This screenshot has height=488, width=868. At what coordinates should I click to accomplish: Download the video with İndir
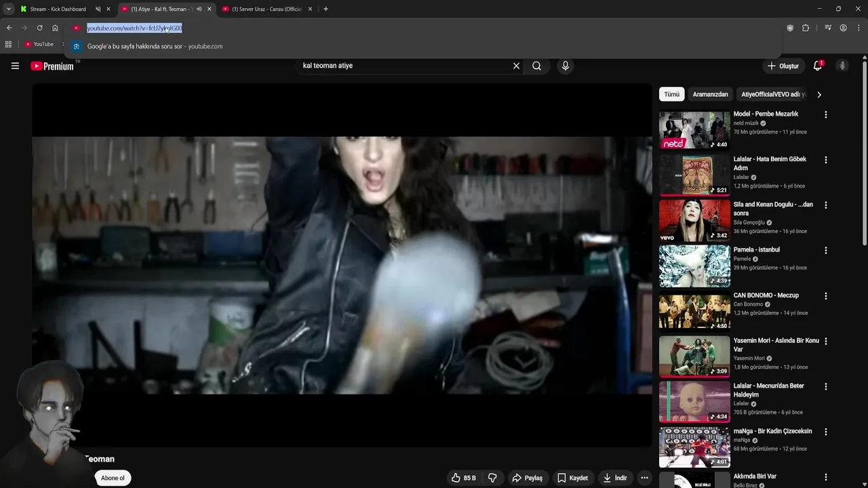(615, 478)
